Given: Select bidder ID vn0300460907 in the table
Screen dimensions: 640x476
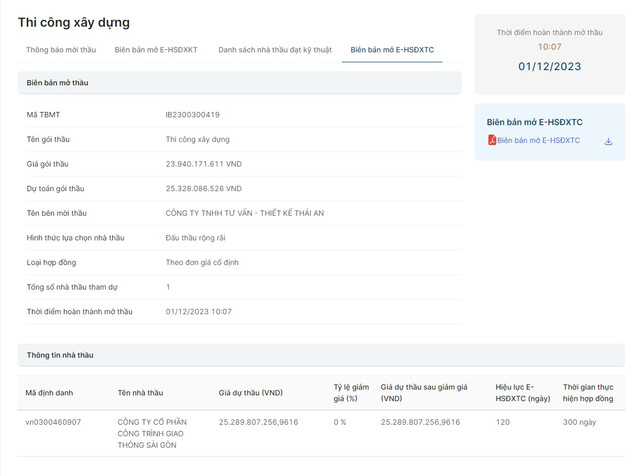Looking at the screenshot, I should [53, 422].
